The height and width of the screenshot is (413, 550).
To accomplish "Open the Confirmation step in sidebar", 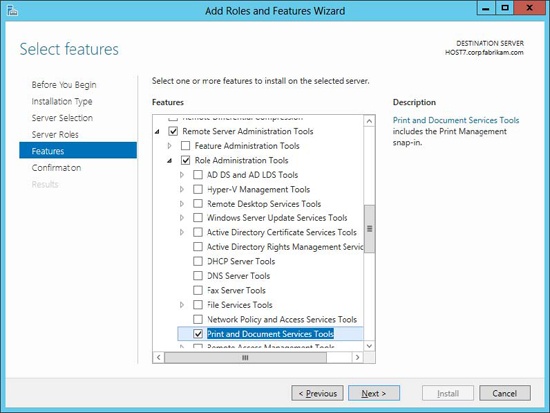I will (56, 168).
